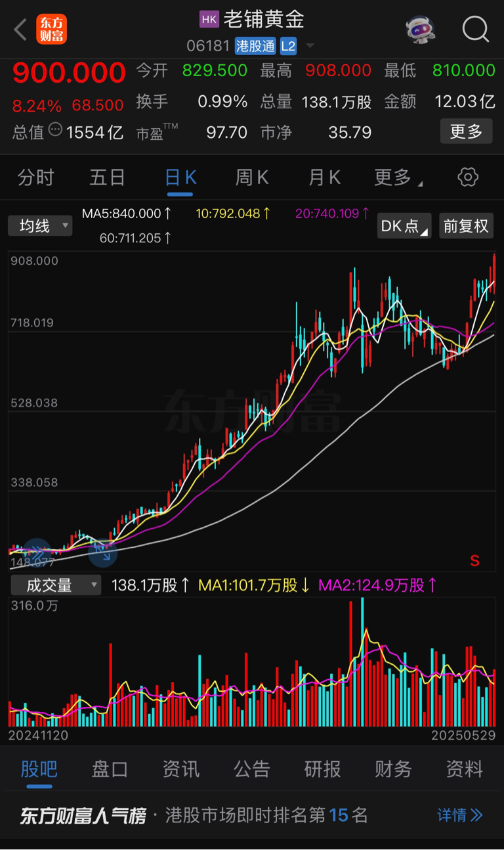Tap the 总值 ellipsis info icon

[55, 129]
